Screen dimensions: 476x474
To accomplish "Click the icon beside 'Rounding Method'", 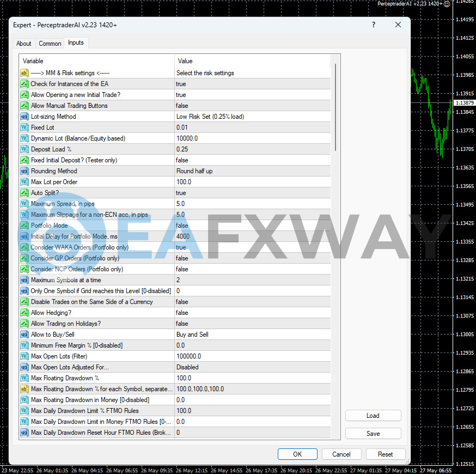I will point(25,171).
